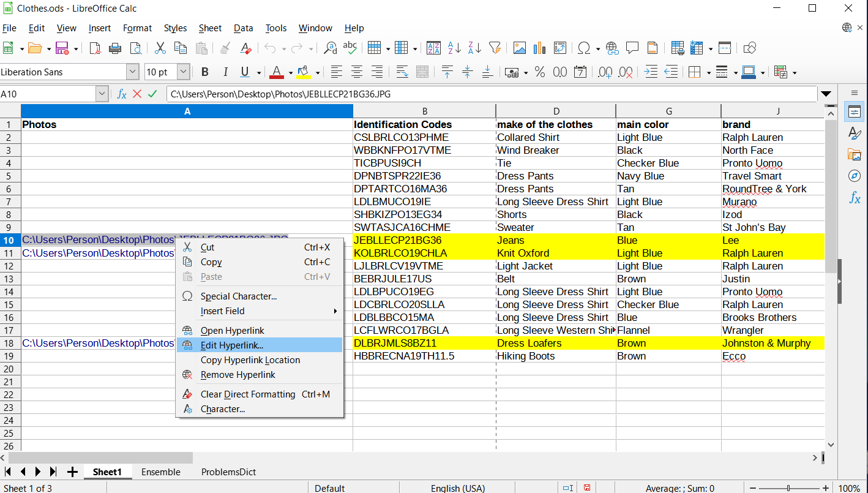The height and width of the screenshot is (493, 868).
Task: Click the Insert Hyperlink toolbar icon
Action: tap(612, 48)
